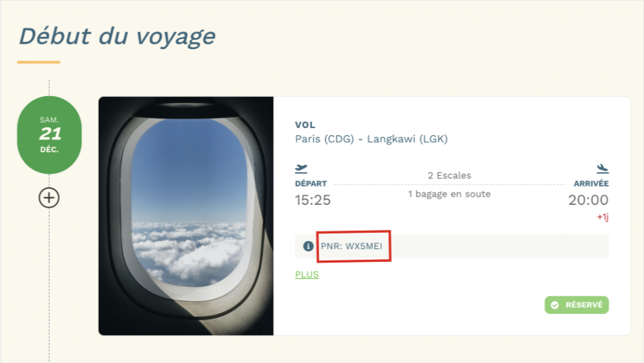
Task: Click the VOL section label
Action: (305, 125)
